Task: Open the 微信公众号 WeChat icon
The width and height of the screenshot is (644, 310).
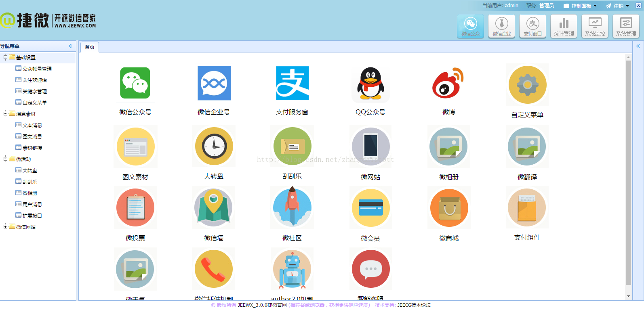Action: tap(135, 83)
